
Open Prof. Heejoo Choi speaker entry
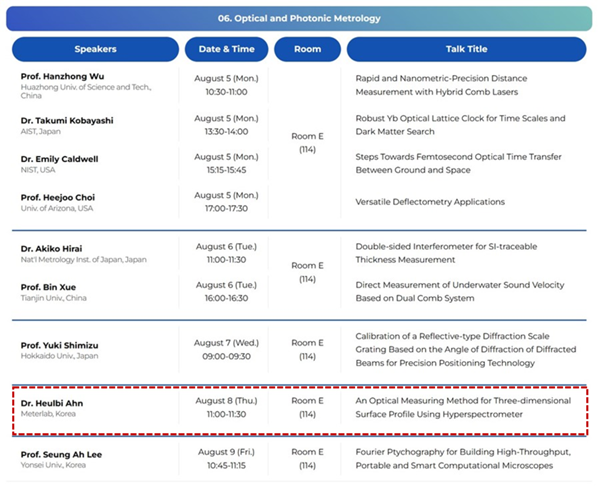point(59,196)
